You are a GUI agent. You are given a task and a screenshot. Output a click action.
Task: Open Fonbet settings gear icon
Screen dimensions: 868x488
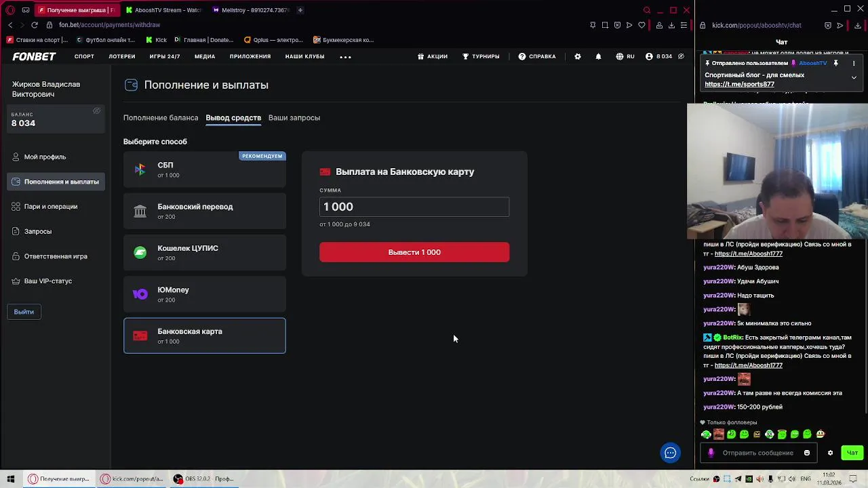click(578, 57)
